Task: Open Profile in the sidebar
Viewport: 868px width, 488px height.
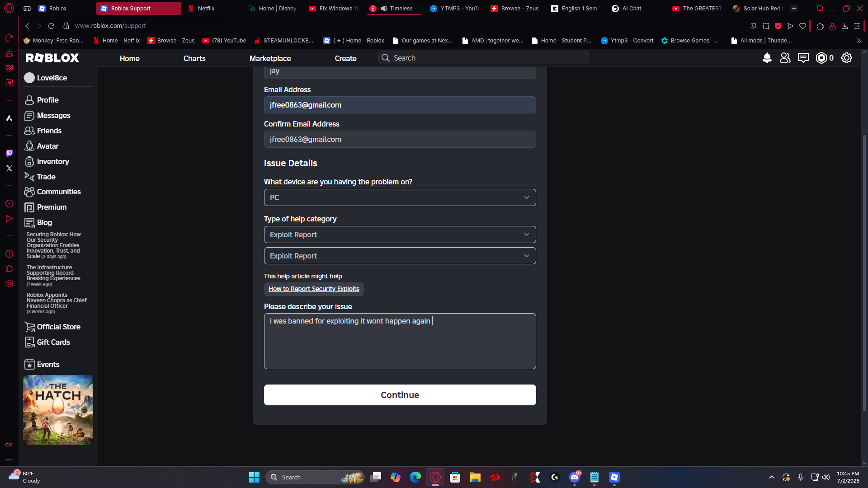Action: pyautogui.click(x=47, y=100)
